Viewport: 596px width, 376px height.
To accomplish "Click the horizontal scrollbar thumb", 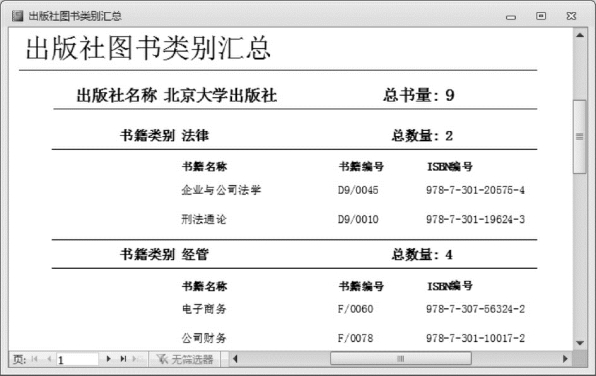I will pyautogui.click(x=401, y=359).
